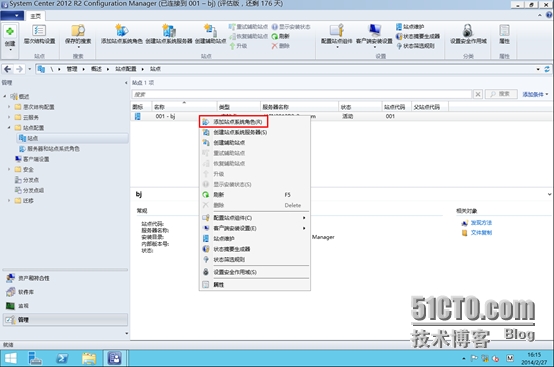The height and width of the screenshot is (367, 554).
Task: Select Site Maintenance (站点维护) context menu item
Action: [255, 239]
